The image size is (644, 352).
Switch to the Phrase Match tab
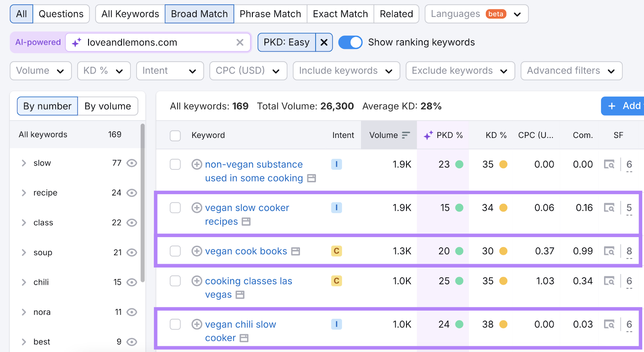pyautogui.click(x=270, y=14)
